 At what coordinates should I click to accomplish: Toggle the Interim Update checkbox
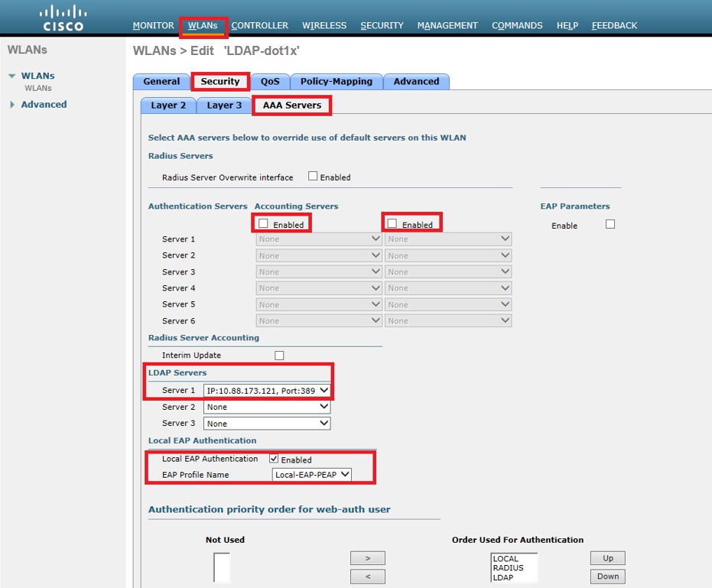tap(279, 355)
